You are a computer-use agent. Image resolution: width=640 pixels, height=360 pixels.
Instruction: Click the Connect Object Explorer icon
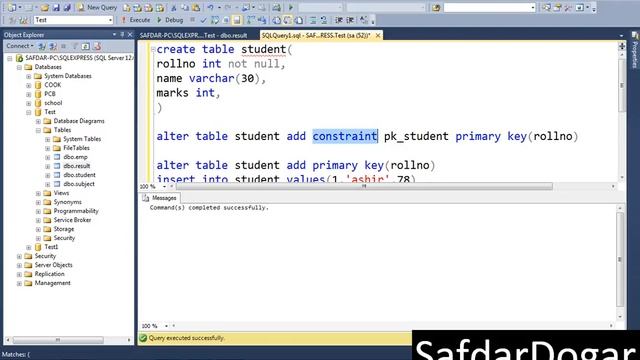click(x=42, y=46)
